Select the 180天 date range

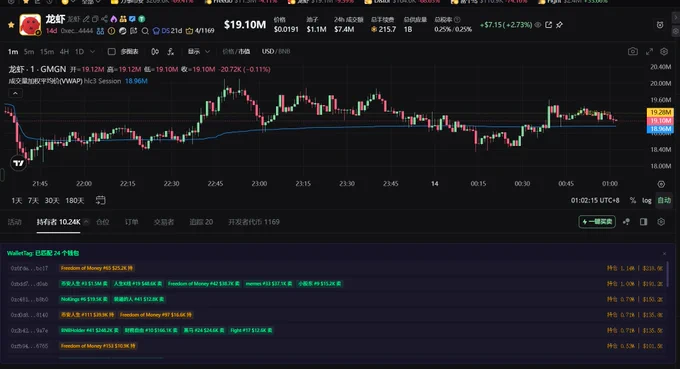tap(75, 200)
